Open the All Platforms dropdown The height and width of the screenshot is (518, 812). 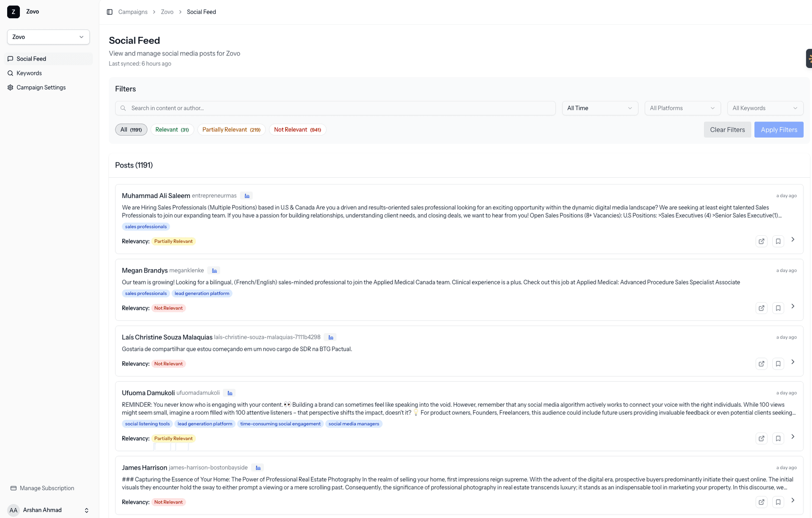click(682, 108)
